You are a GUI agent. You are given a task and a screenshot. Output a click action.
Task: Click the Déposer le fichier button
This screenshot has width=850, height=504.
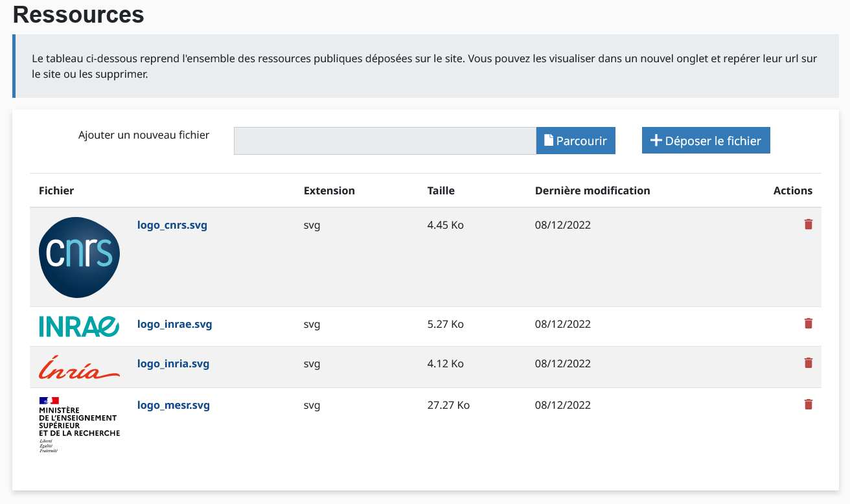[706, 141]
